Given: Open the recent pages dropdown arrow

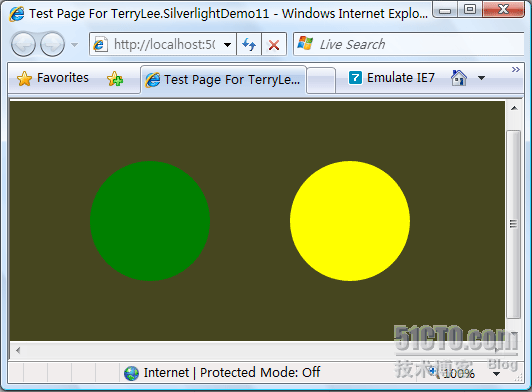Looking at the screenshot, I should pyautogui.click(x=74, y=44).
